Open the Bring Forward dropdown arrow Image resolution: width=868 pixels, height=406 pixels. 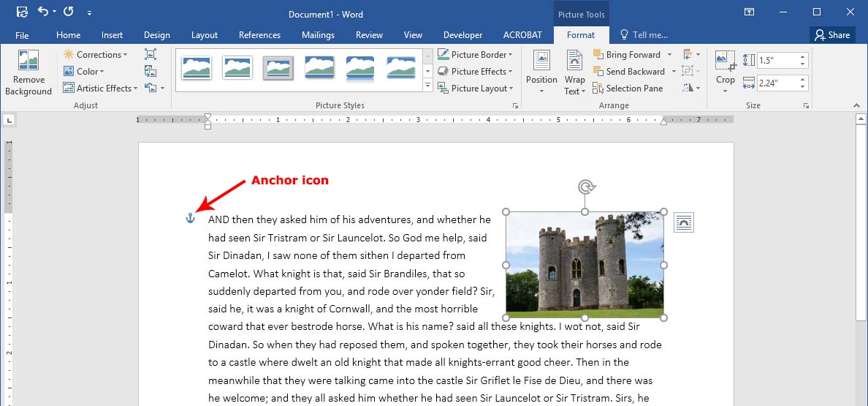(x=669, y=54)
